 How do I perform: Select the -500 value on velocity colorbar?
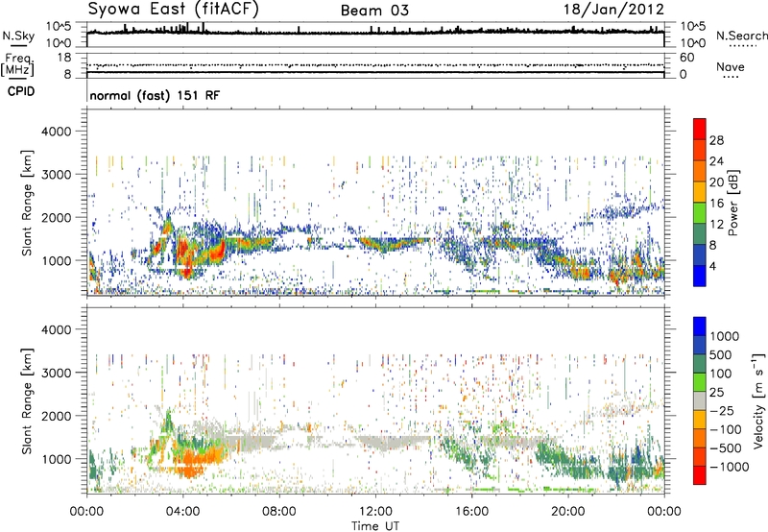726,448
